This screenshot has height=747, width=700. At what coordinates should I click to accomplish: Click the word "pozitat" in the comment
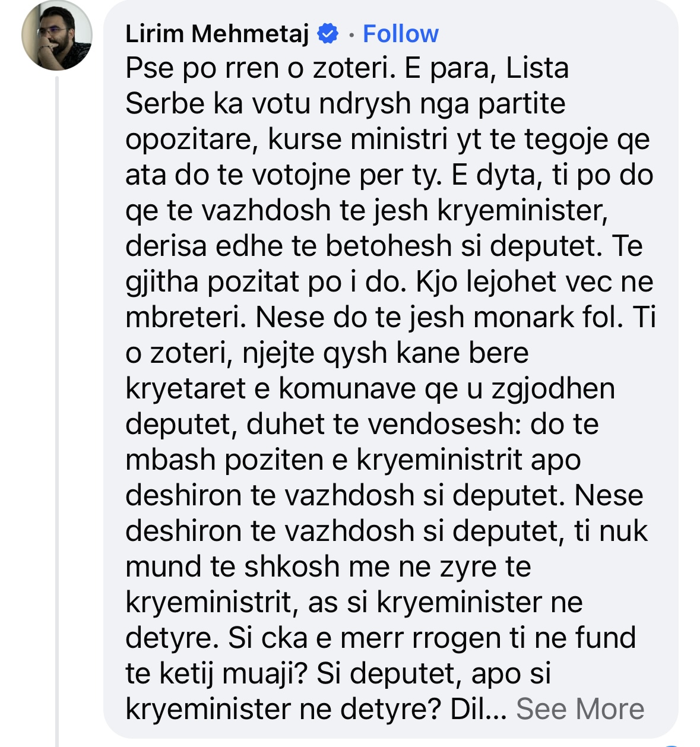(252, 282)
